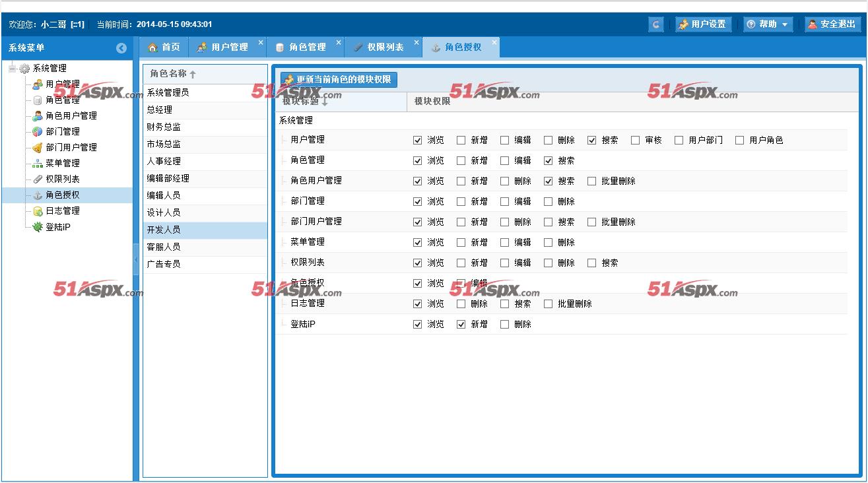Select 菜单管理 in the sidebar
The image size is (868, 483).
[63, 163]
